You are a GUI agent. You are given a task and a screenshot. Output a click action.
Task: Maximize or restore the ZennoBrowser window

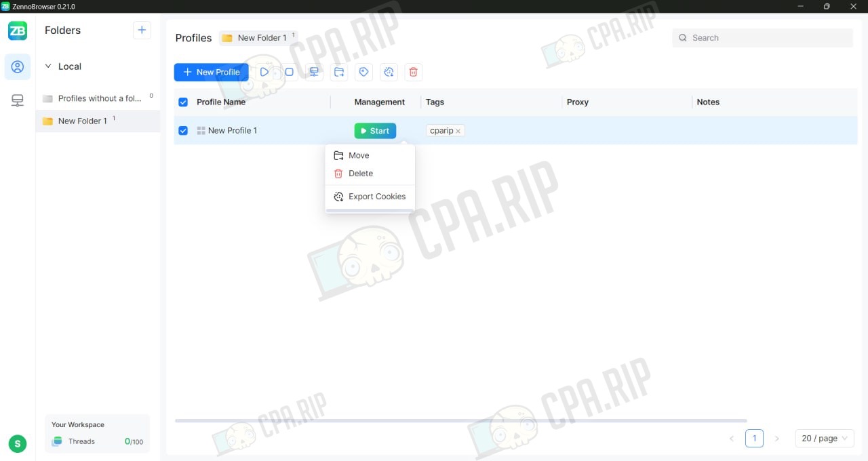click(x=827, y=6)
